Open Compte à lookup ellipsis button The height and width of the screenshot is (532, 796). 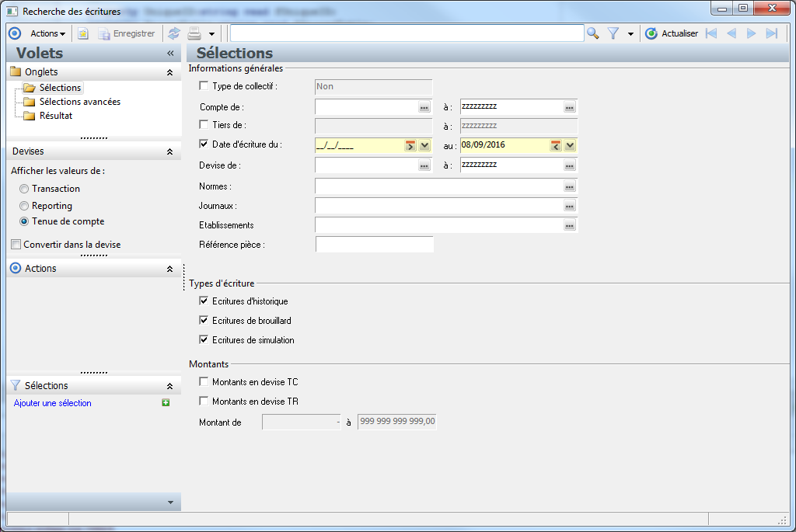click(570, 107)
